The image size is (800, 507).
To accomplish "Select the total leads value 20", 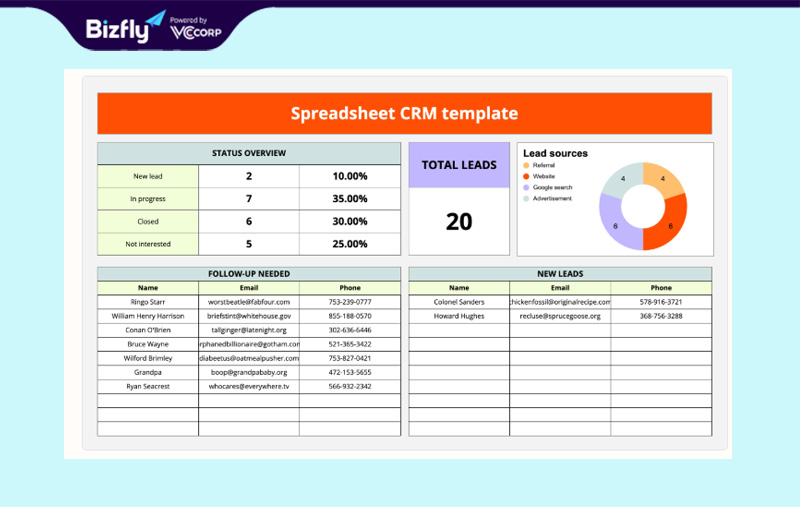I will (x=459, y=222).
